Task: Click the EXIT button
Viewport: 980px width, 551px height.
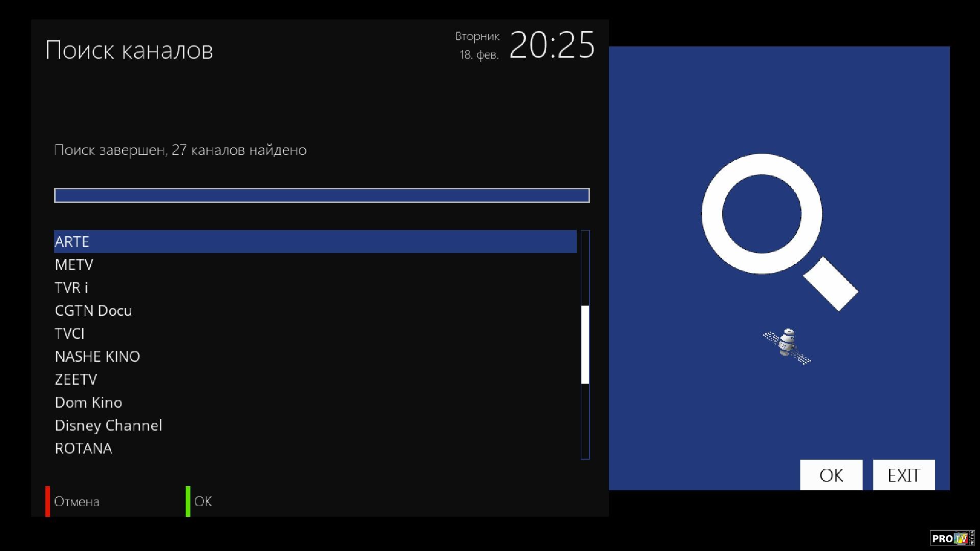Action: pyautogui.click(x=904, y=475)
